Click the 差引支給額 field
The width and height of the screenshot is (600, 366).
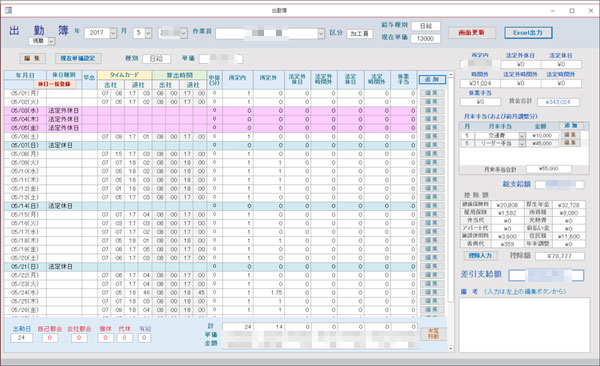(546, 275)
